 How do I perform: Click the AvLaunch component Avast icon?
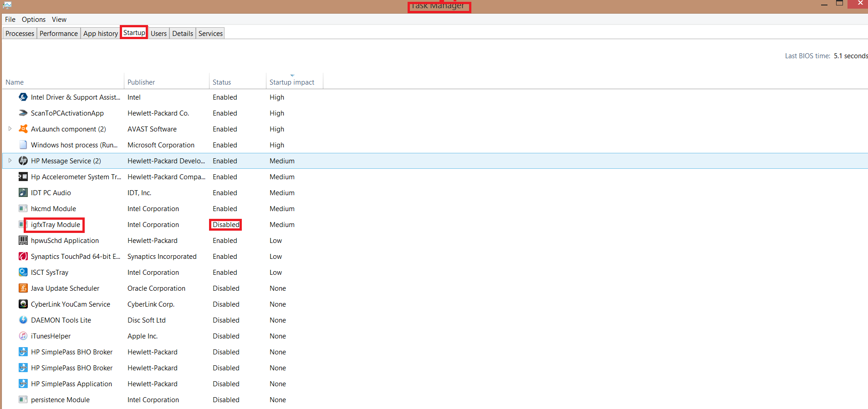(23, 129)
